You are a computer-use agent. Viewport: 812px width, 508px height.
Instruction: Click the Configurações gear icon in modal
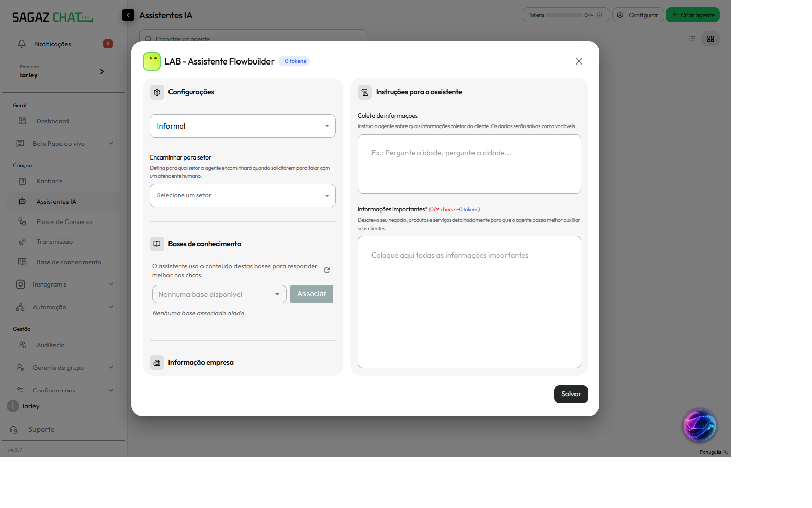[x=157, y=92]
